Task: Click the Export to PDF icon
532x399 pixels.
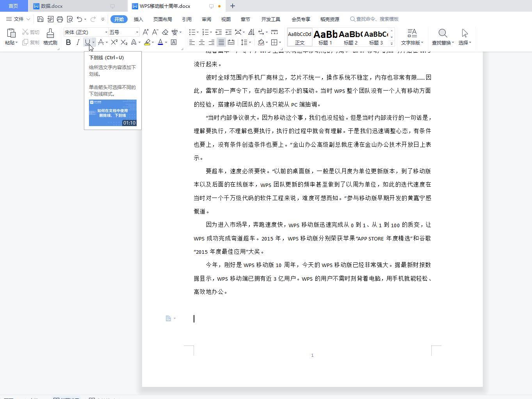Action: (x=50, y=19)
